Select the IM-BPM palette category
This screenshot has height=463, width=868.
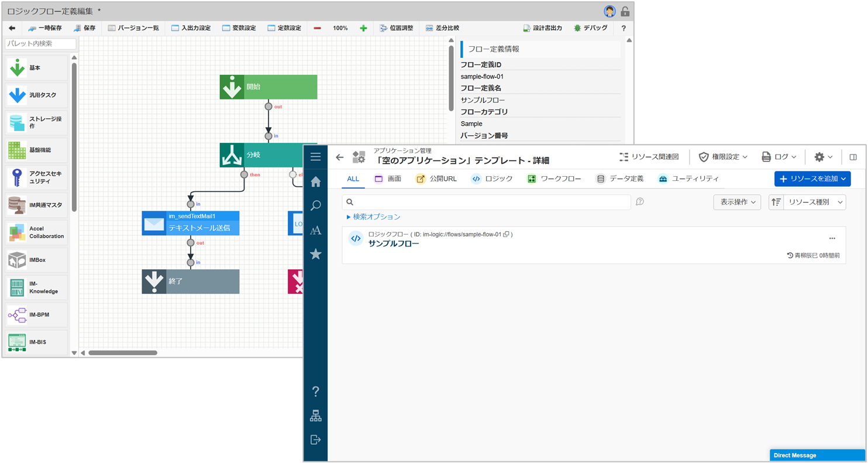37,315
